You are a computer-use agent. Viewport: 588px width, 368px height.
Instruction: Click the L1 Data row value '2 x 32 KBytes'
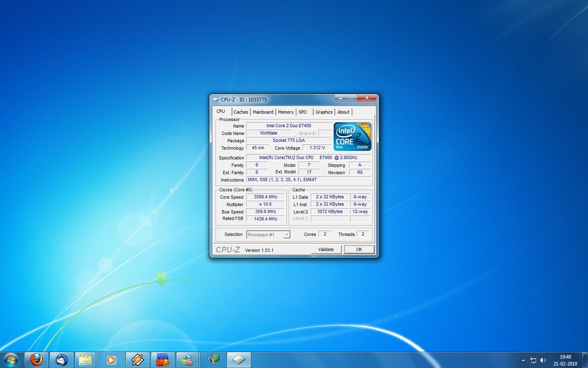[330, 197]
